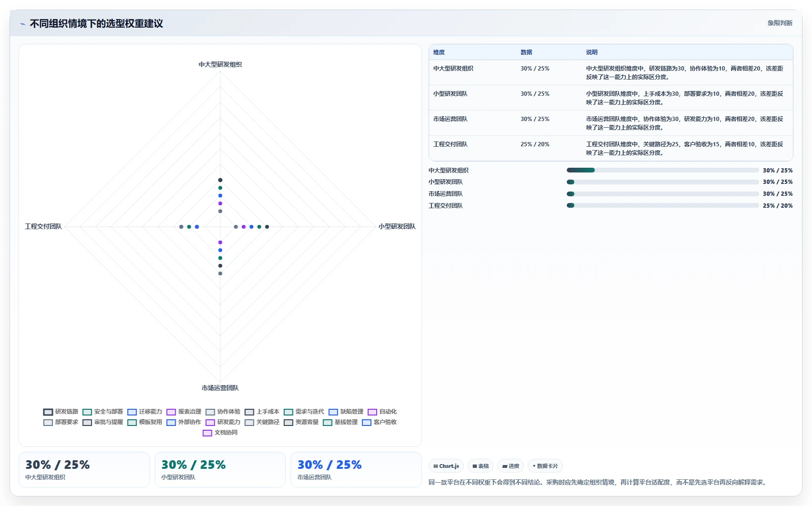
Task: Hide the 外部协作 legend series
Action: point(184,422)
